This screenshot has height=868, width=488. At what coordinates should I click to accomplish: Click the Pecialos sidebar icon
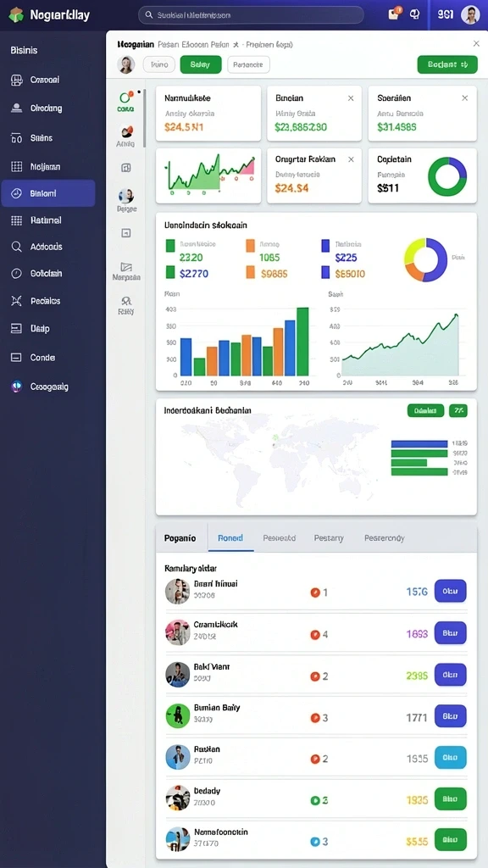[x=17, y=301]
